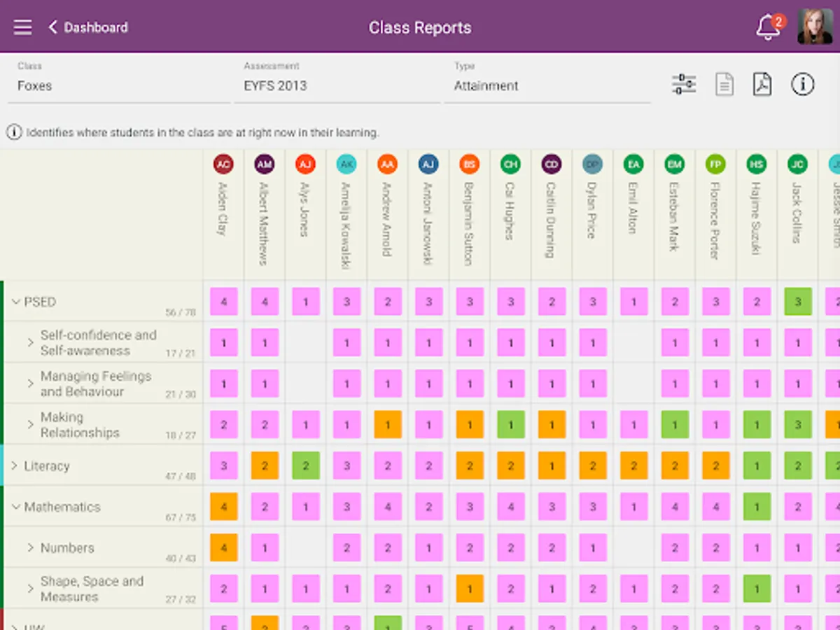Open the document export icon
Image resolution: width=840 pixels, height=630 pixels.
[724, 85]
